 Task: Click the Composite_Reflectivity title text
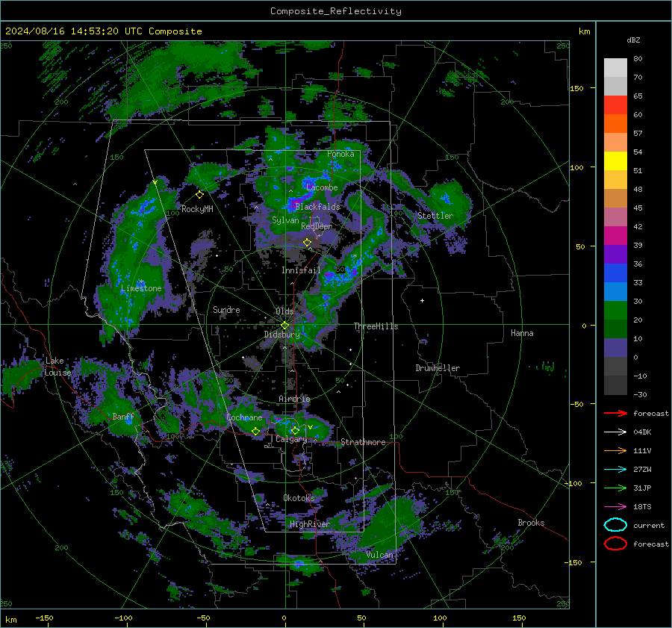tap(336, 11)
